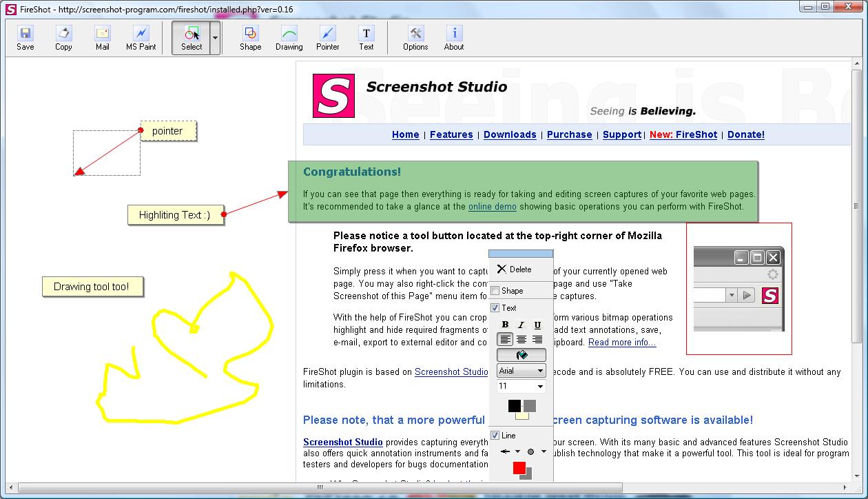Go to the Home page link
868x499 pixels.
406,135
